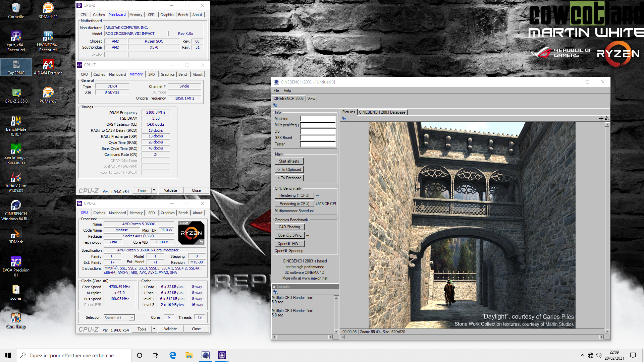Viewport: 644px width, 362px height.
Task: Click the move cross icon in Pictures panel
Action: pyautogui.click(x=601, y=118)
